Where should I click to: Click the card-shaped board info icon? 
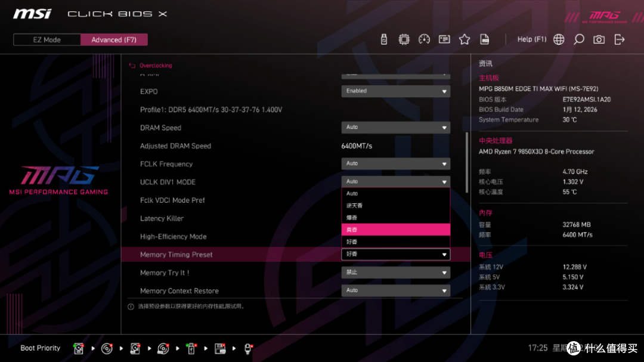click(444, 39)
